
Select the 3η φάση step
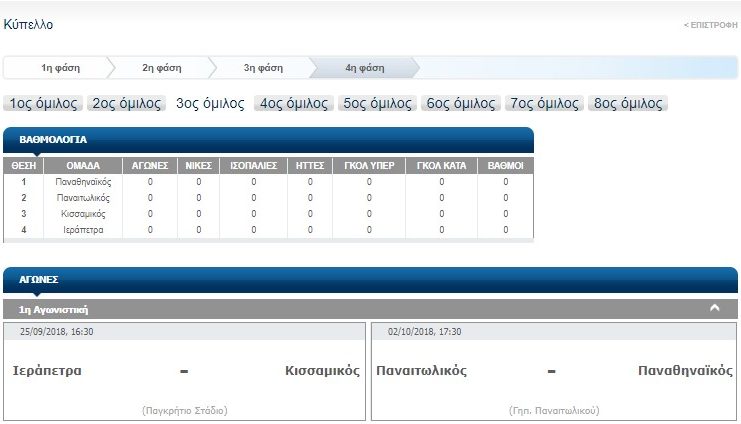(x=263, y=68)
